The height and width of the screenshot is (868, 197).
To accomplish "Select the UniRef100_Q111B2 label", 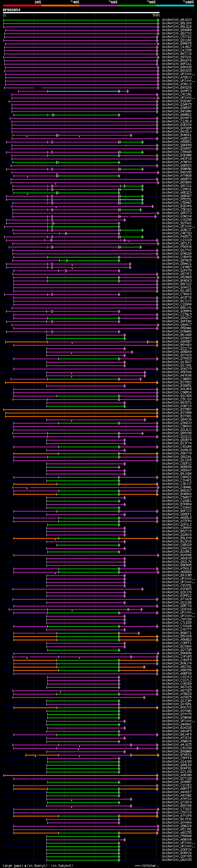I will click(x=176, y=40).
